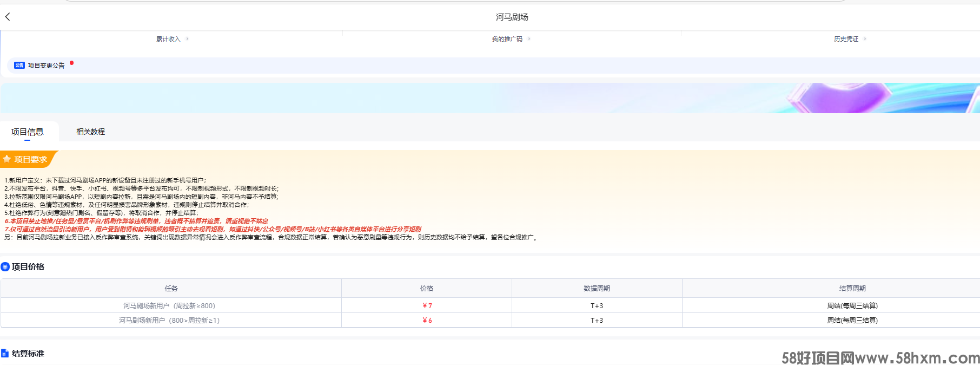980x365 pixels.
Task: Click the blue icon beside 项目价格
Action: pyautogui.click(x=5, y=266)
